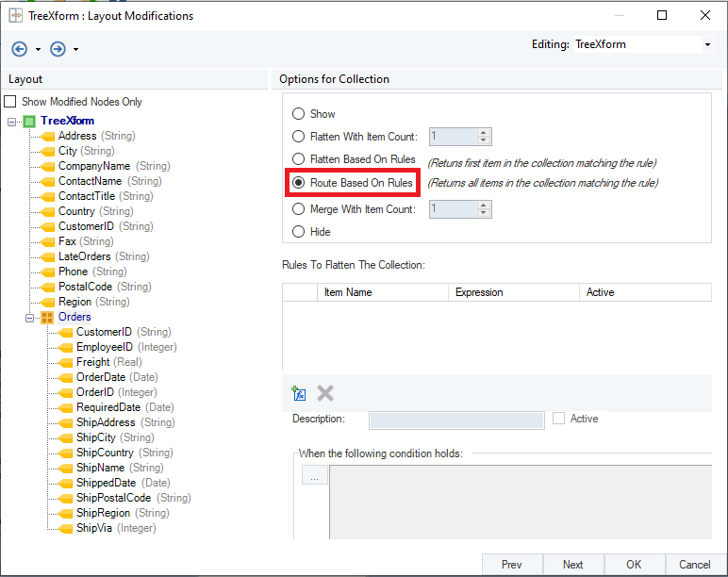Click the Orders collection node icon

[47, 318]
